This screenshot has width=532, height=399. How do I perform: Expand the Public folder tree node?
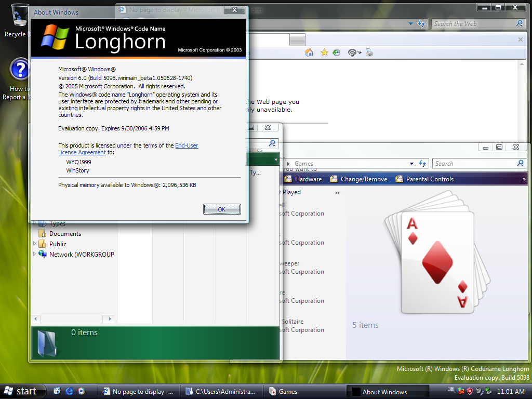(x=34, y=244)
